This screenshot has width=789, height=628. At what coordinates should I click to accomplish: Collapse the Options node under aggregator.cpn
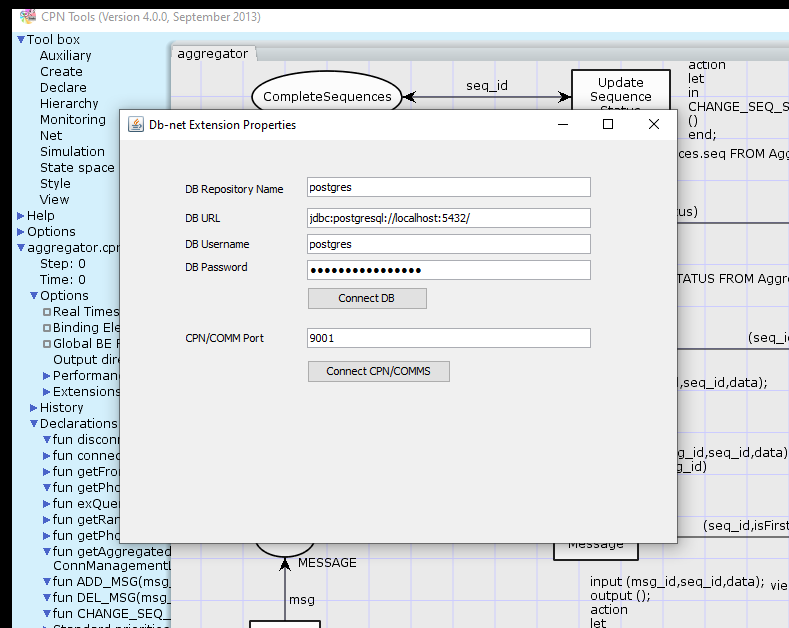[34, 295]
